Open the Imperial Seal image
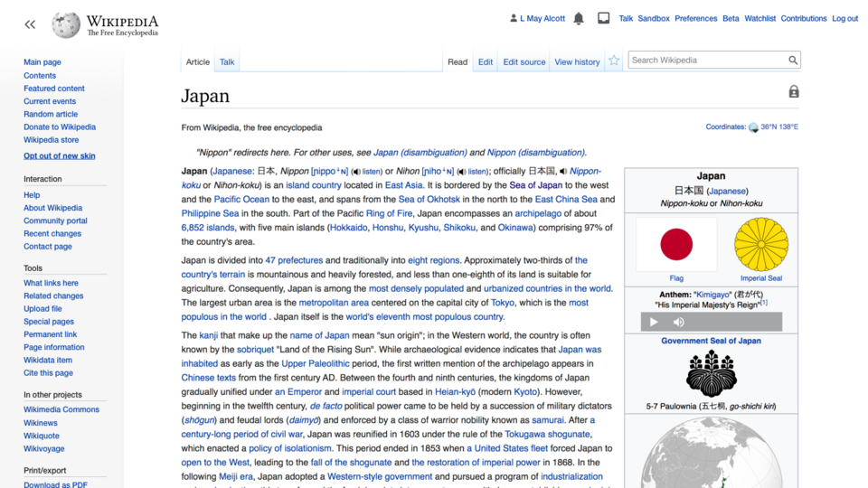Screen dimensions: 868x488 [x=761, y=245]
